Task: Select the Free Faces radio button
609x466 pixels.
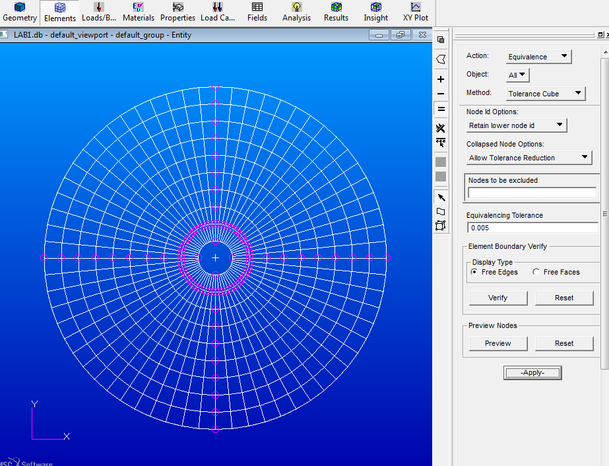Action: click(x=536, y=271)
